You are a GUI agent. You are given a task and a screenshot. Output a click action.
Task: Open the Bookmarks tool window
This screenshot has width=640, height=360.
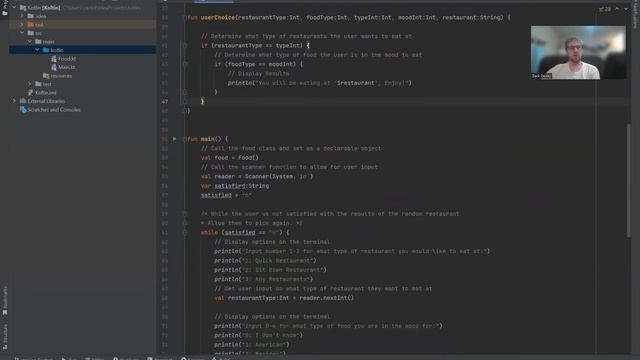click(5, 301)
